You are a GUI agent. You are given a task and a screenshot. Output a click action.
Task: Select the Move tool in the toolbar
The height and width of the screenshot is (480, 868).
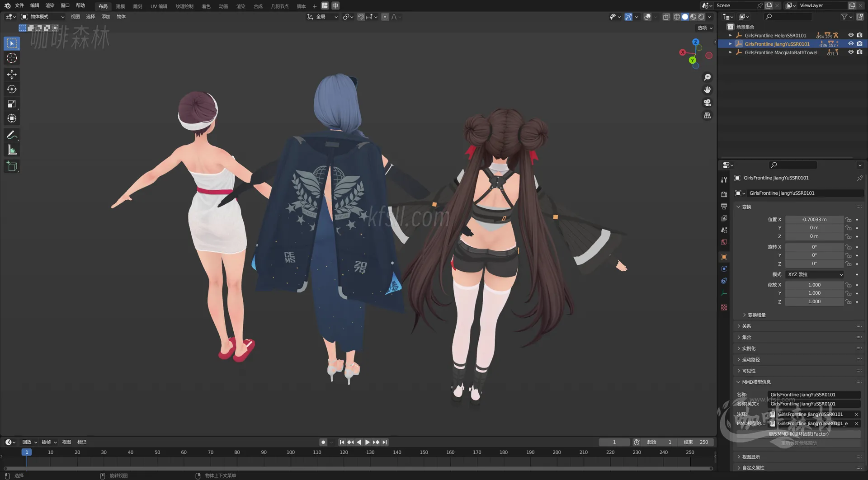point(11,74)
